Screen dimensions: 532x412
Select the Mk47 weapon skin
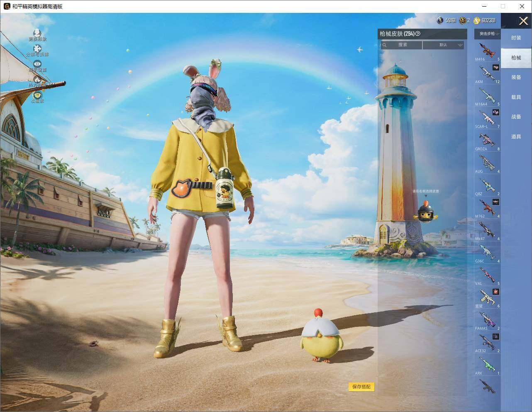click(487, 231)
